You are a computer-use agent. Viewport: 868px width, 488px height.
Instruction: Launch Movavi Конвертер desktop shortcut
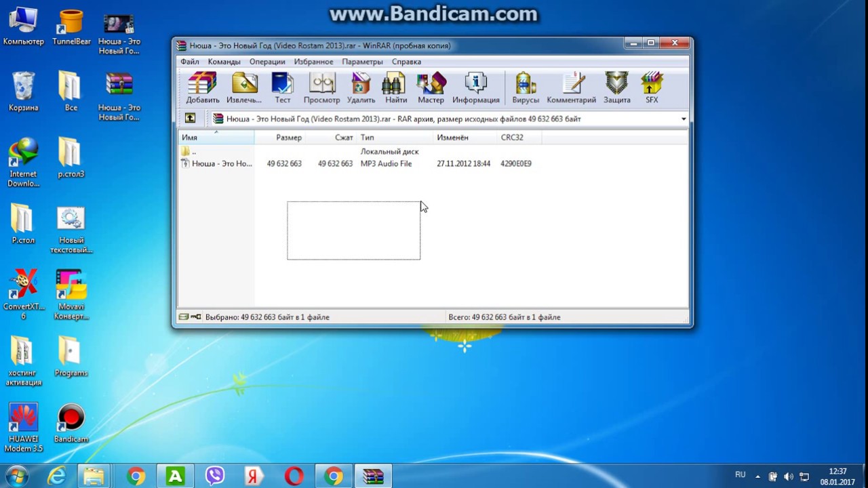tap(71, 293)
